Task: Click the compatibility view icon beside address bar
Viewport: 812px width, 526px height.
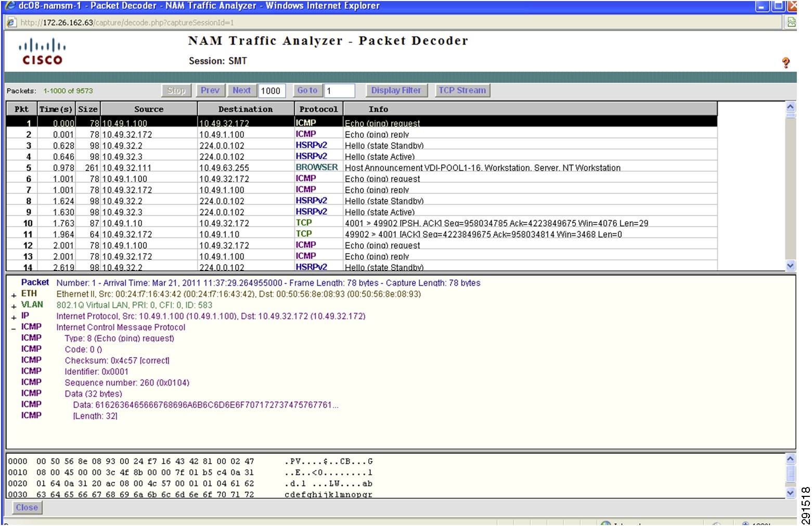Action: coord(791,22)
